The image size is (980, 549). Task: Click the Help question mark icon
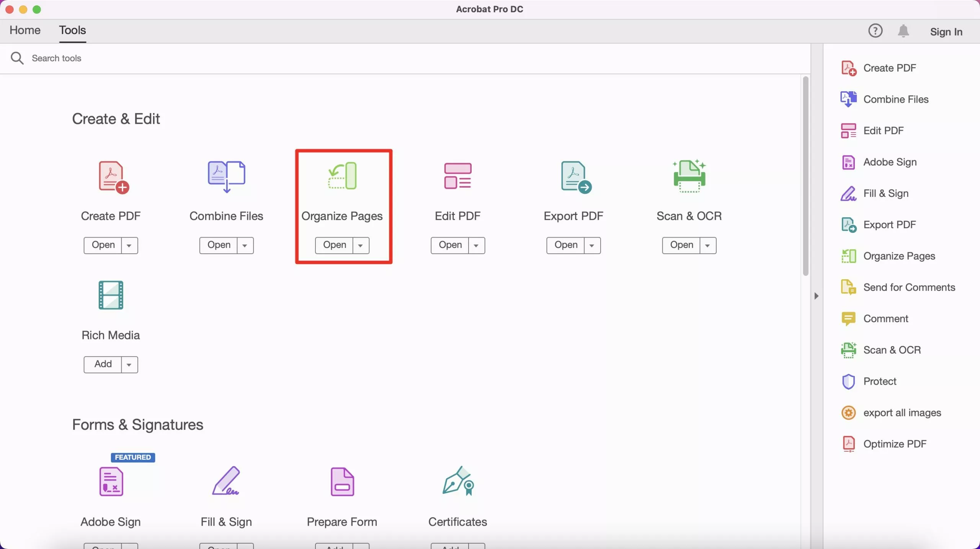click(x=875, y=31)
